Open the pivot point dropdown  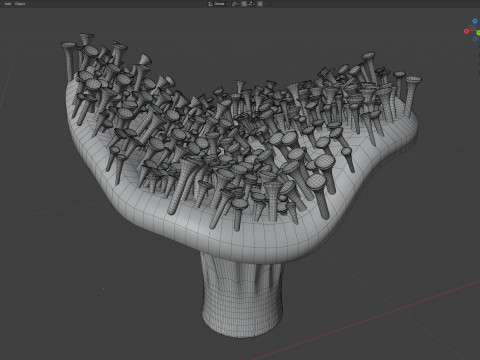coord(235,4)
